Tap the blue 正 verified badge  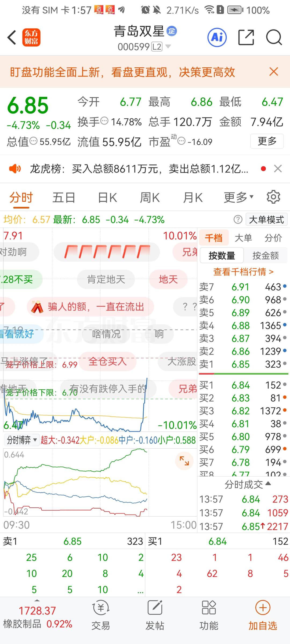[x=172, y=31]
